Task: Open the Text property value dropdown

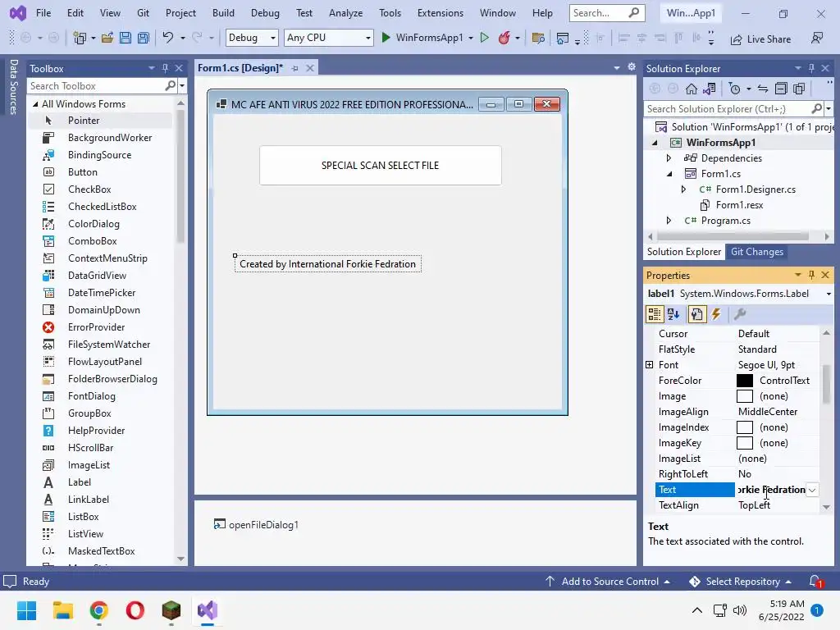Action: pyautogui.click(x=812, y=490)
